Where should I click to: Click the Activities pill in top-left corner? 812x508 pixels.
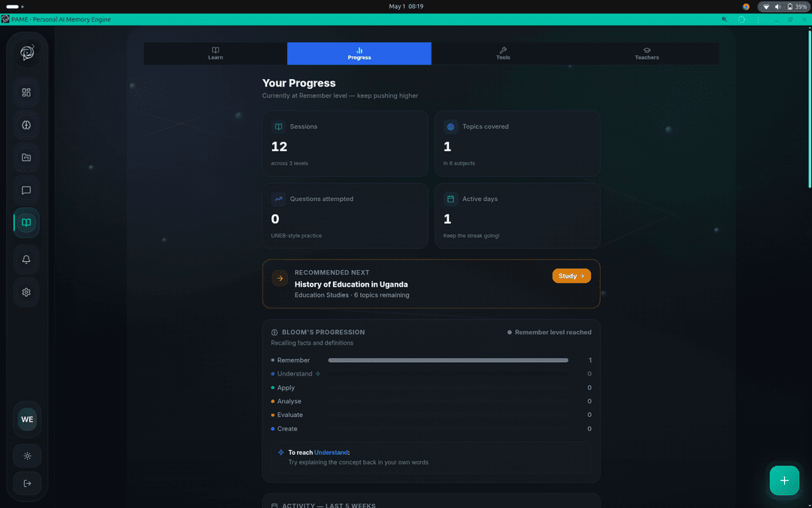tap(13, 7)
